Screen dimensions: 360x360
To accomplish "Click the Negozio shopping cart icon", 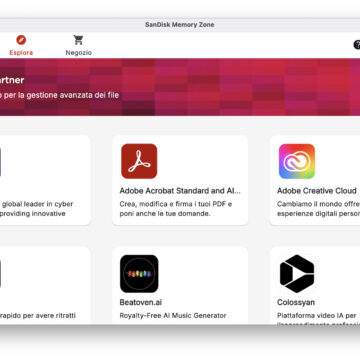I will [78, 40].
